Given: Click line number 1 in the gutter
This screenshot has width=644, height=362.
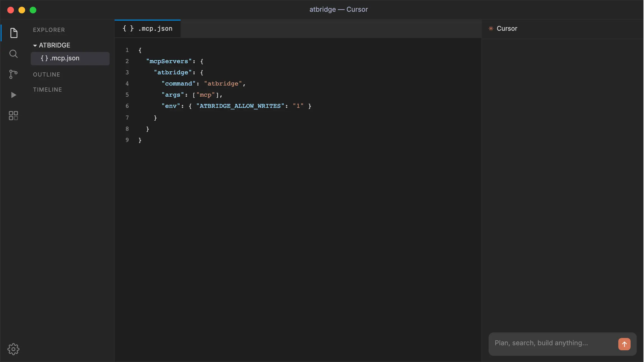Looking at the screenshot, I should click(127, 50).
